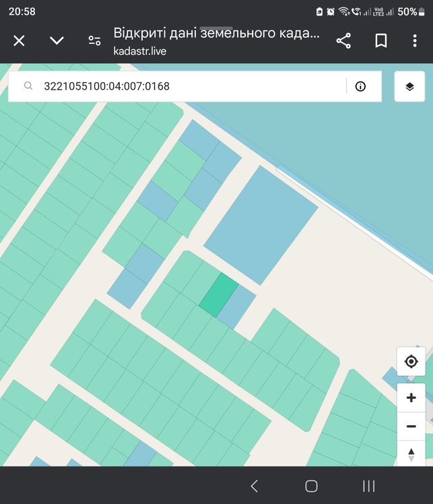Screen dimensions: 433x504
Task: Open site settings sliders icon
Action: (x=94, y=41)
